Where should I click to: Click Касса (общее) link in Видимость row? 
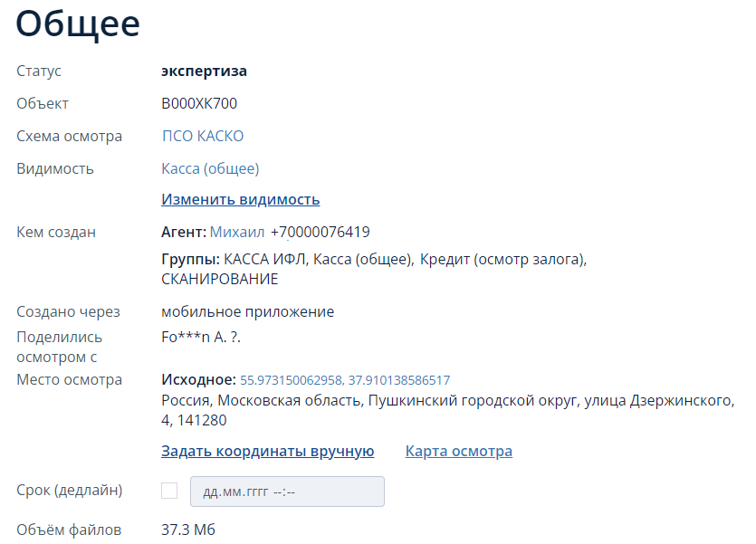210,168
